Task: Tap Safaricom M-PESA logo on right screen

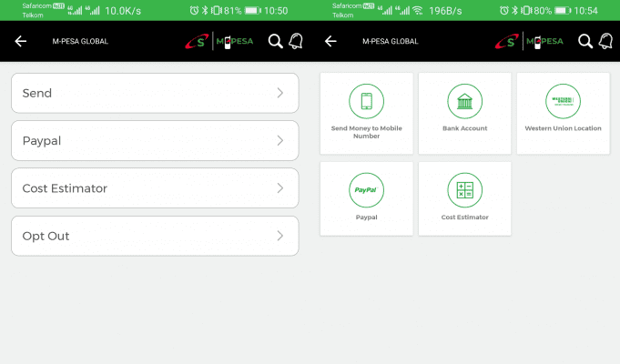Action: (x=529, y=41)
